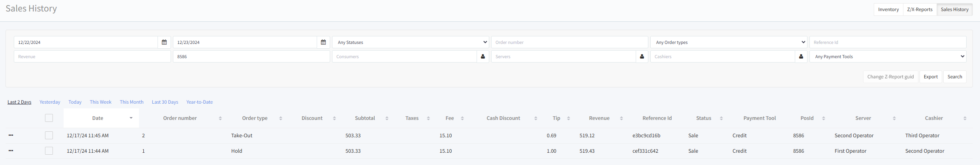Image resolution: width=980 pixels, height=165 pixels.
Task: Check the Hold order row checkbox
Action: (49, 151)
